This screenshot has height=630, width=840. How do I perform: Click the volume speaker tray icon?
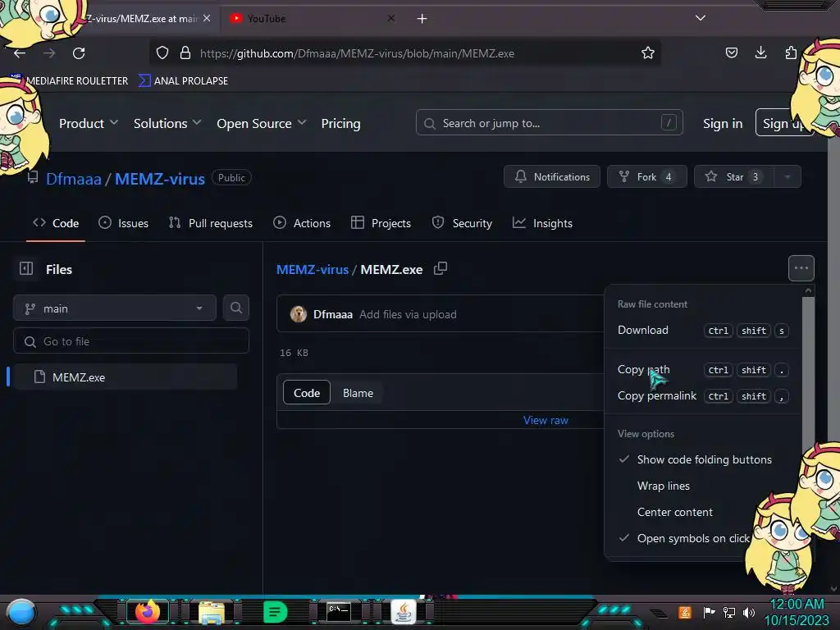748,612
